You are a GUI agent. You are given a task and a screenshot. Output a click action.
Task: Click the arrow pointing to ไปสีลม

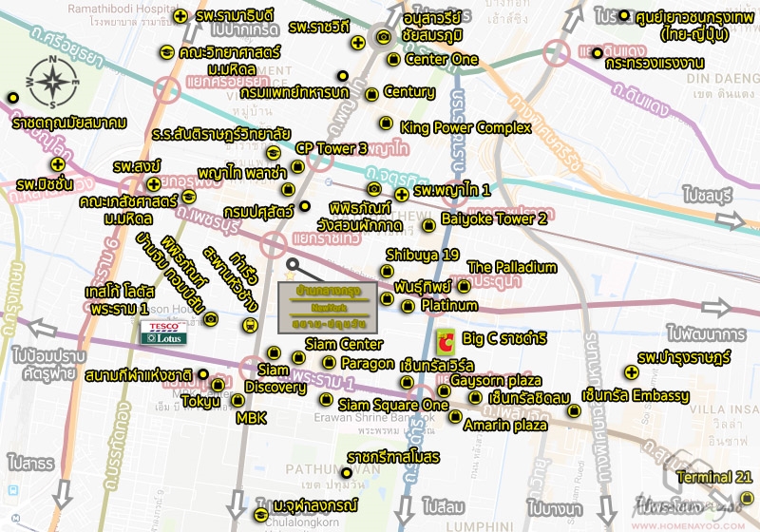click(404, 514)
